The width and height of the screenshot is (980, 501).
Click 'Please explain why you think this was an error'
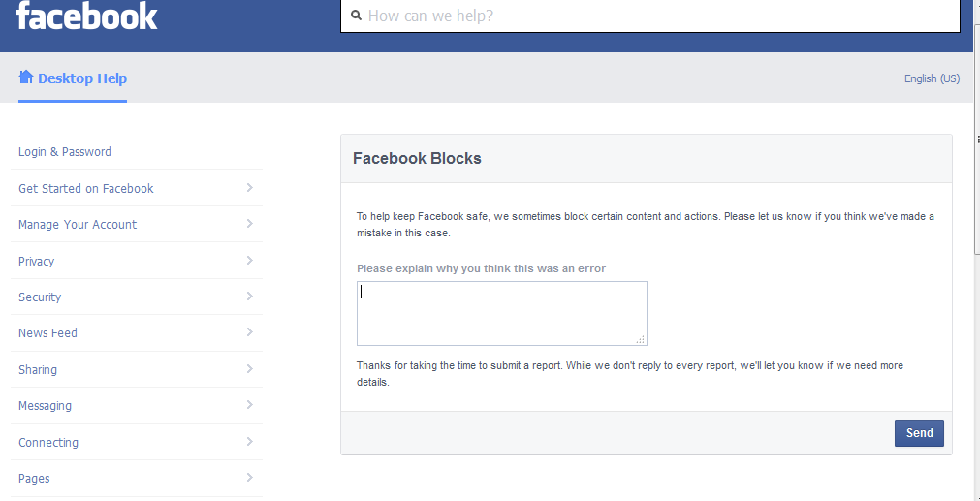pyautogui.click(x=481, y=268)
